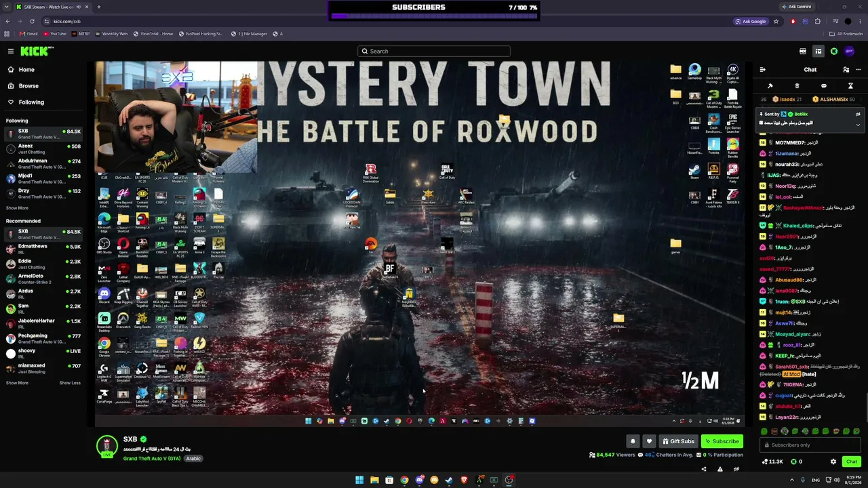Toggle stream notifications with the bell button
Screen dimensions: 868x488
(x=633, y=441)
